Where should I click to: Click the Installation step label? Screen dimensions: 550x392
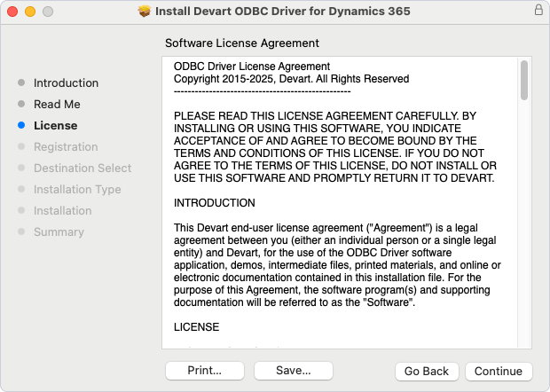pyautogui.click(x=62, y=211)
